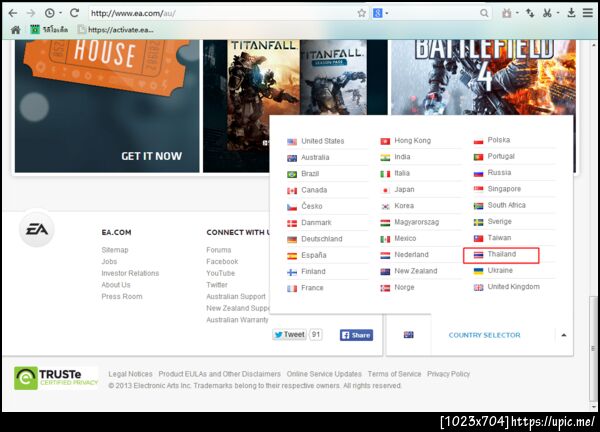
Task: Open the Sitemap footer link
Action: coord(115,250)
